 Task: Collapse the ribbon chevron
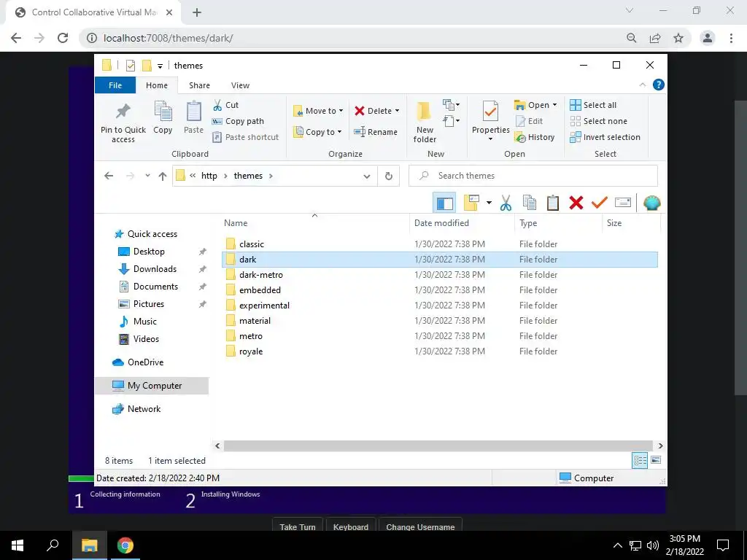[x=642, y=85]
